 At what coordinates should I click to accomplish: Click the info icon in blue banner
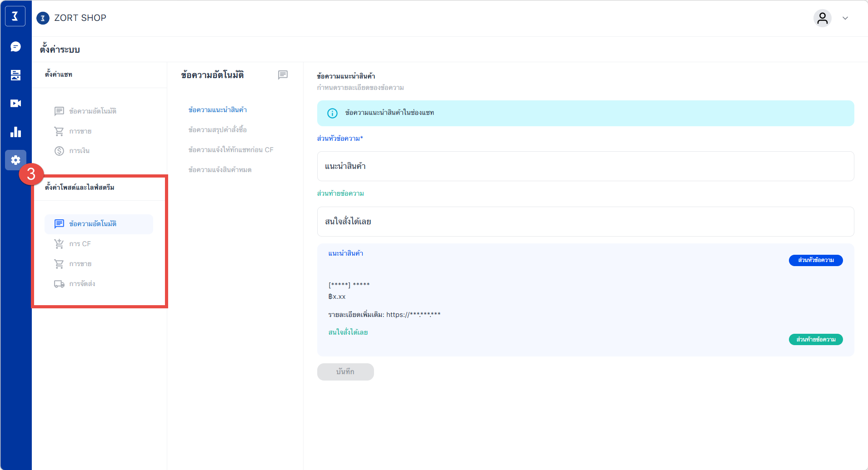[332, 113]
